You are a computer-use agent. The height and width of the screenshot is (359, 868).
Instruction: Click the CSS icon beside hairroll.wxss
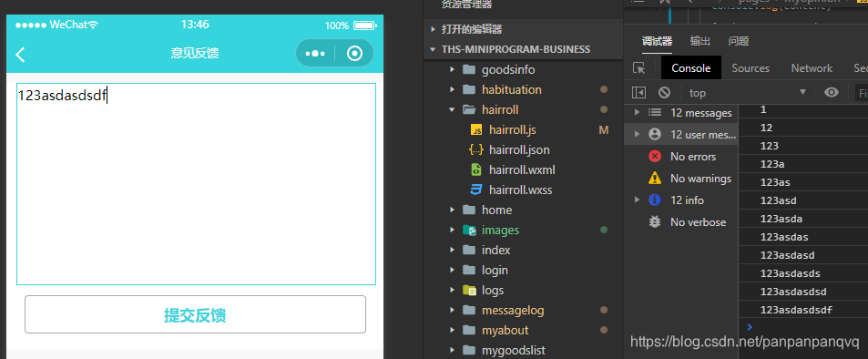pos(476,190)
